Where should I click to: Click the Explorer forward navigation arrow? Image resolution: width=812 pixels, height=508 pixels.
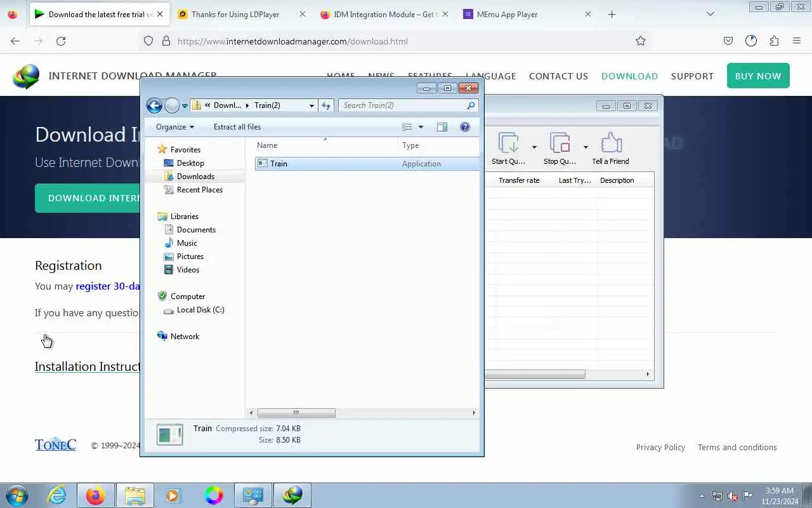pyautogui.click(x=172, y=105)
